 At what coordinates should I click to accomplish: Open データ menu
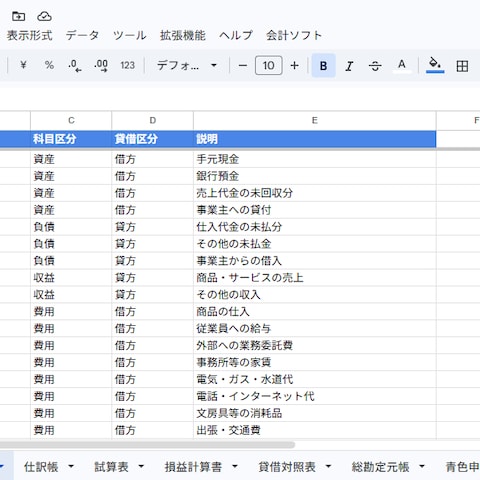(82, 35)
